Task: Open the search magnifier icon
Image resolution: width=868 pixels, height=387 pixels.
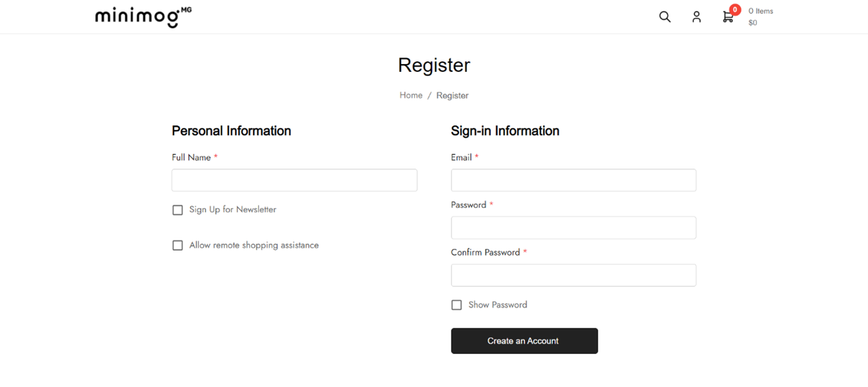Action: (x=665, y=17)
